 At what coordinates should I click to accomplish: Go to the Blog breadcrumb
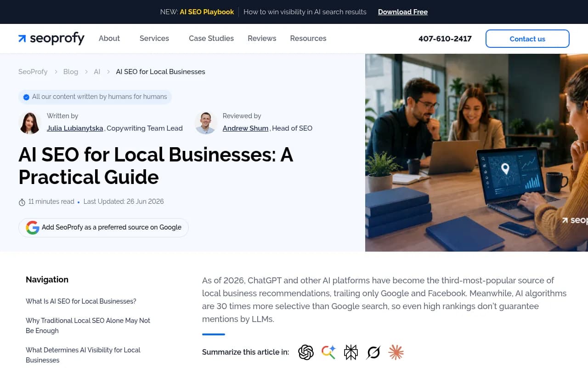click(x=71, y=72)
